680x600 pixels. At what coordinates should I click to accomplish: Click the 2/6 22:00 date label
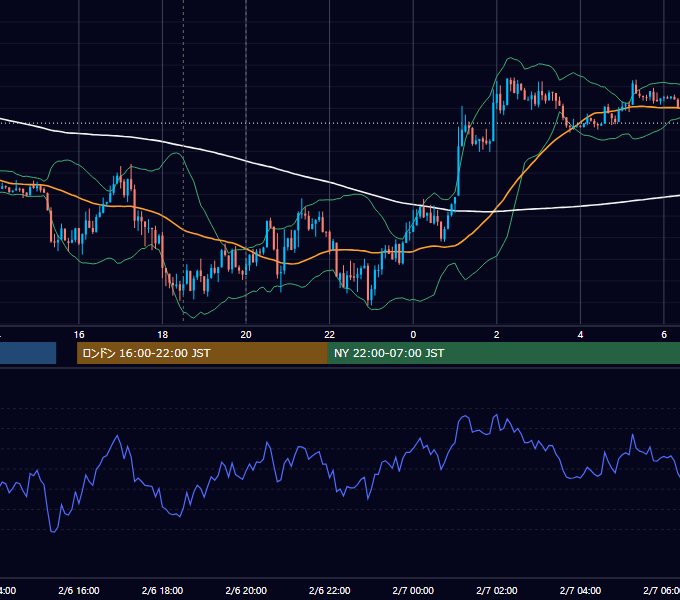tap(330, 590)
